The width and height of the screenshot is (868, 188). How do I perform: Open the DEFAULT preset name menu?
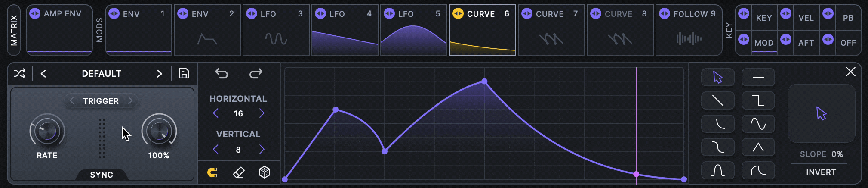(102, 74)
